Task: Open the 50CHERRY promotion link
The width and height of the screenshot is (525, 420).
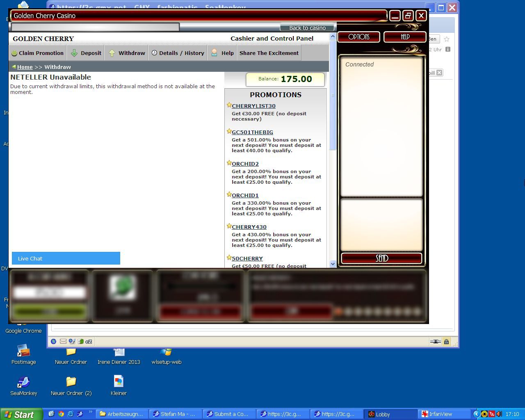Action: (247, 258)
